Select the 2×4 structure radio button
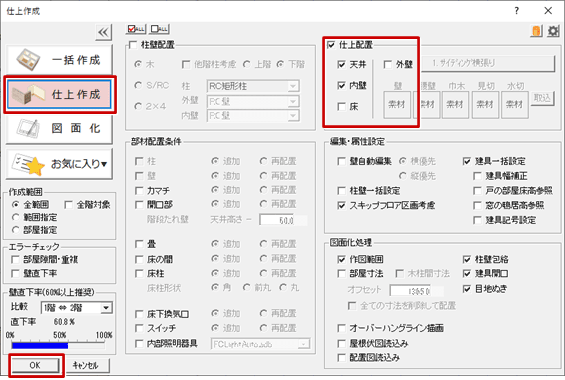 (x=138, y=106)
